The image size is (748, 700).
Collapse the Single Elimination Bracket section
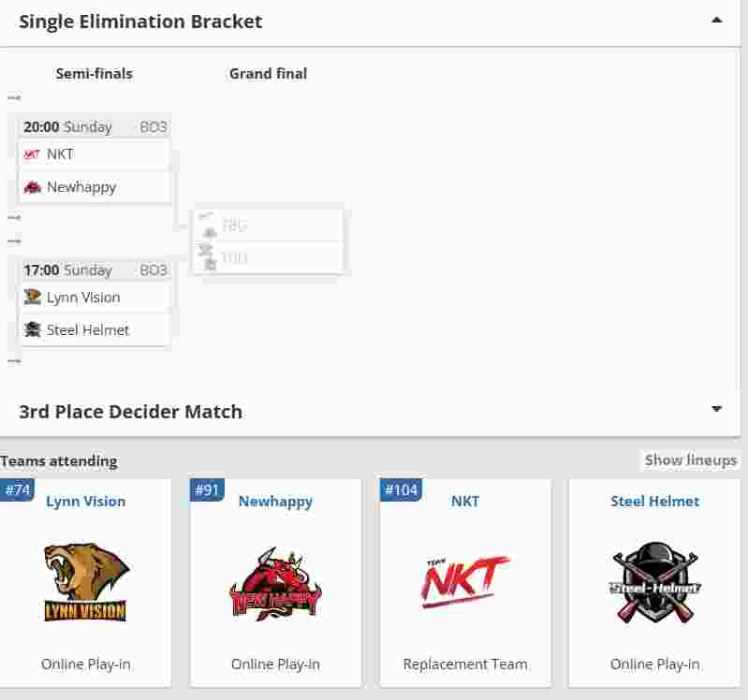[x=716, y=21]
